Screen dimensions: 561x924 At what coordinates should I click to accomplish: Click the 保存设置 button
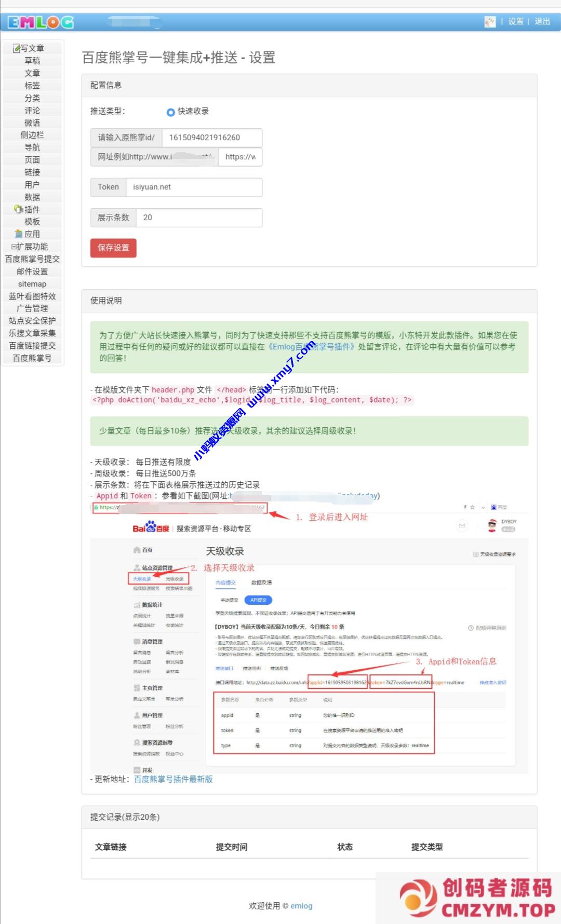tap(113, 248)
